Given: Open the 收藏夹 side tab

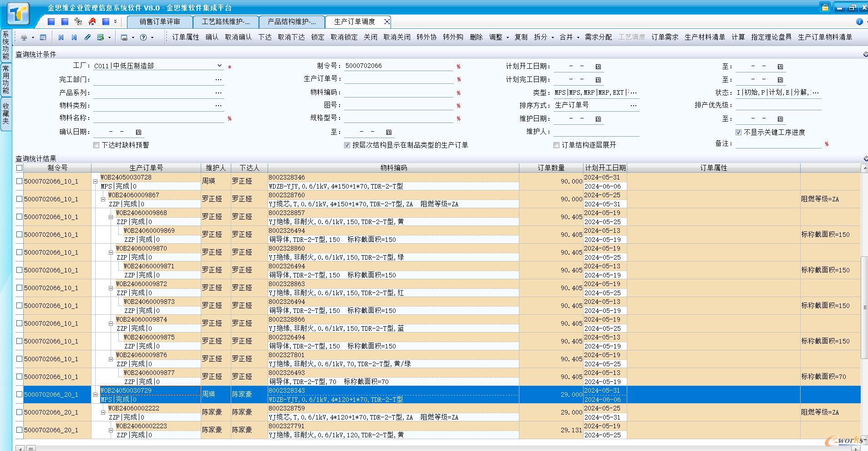Looking at the screenshot, I should click(6, 113).
